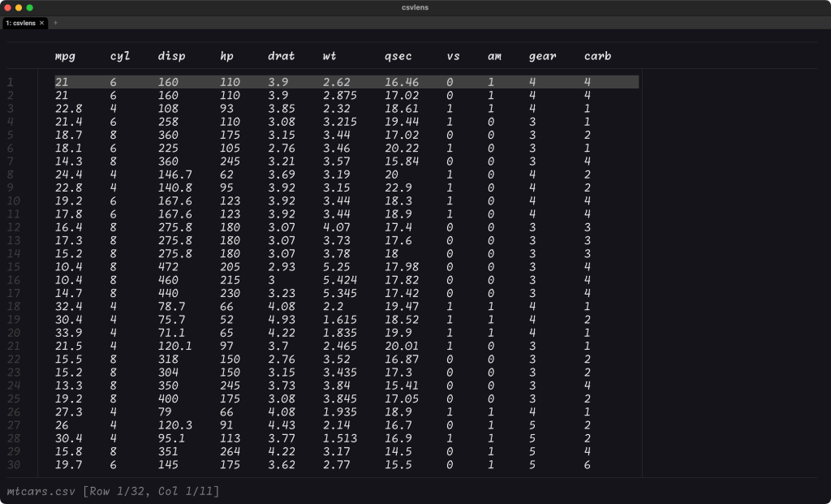
Task: Select the drat column header
Action: pos(281,57)
